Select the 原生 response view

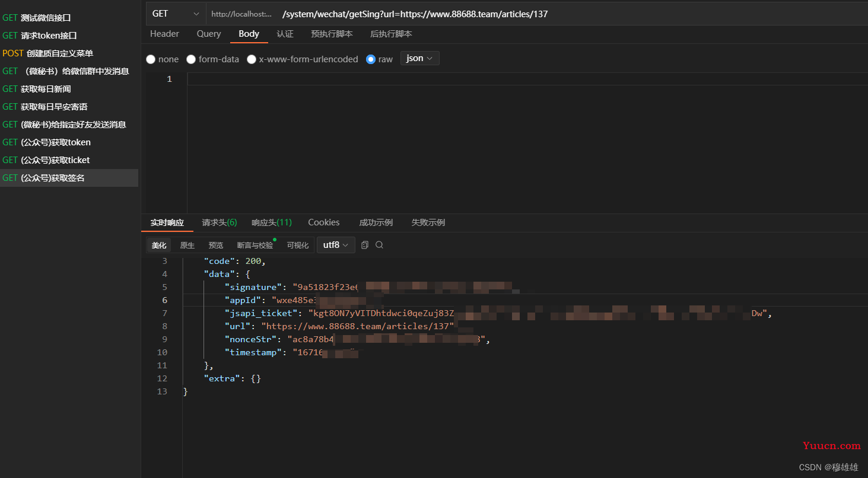point(187,245)
